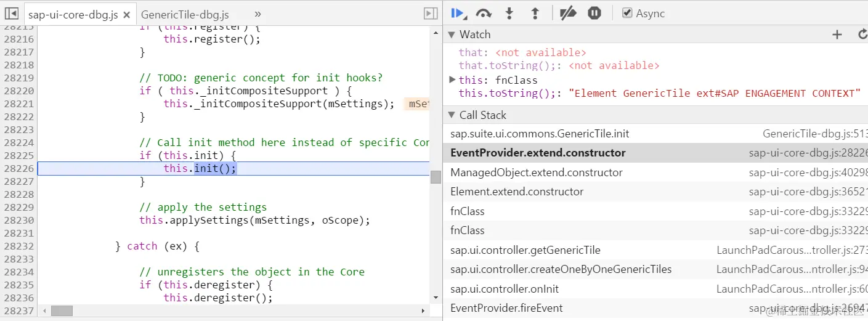Viewport: 868px width, 321px height.
Task: Set a breakpoint on line 28226
Action: coord(18,168)
